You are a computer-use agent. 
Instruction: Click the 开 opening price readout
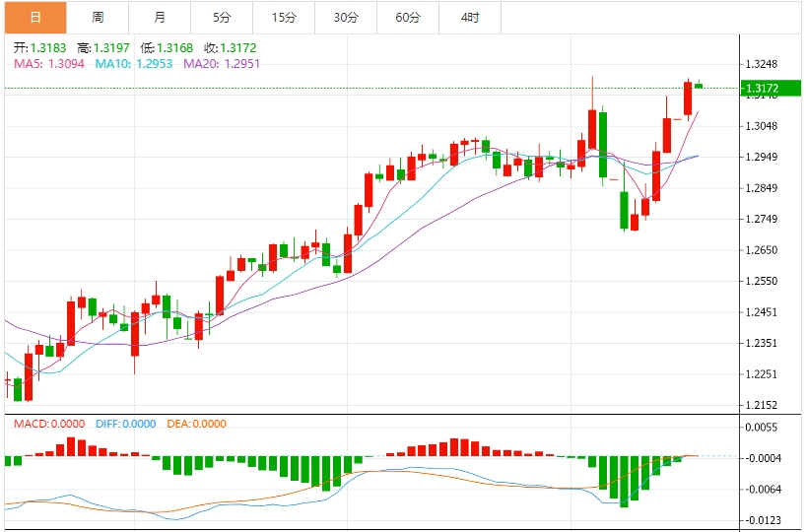pyautogui.click(x=38, y=47)
